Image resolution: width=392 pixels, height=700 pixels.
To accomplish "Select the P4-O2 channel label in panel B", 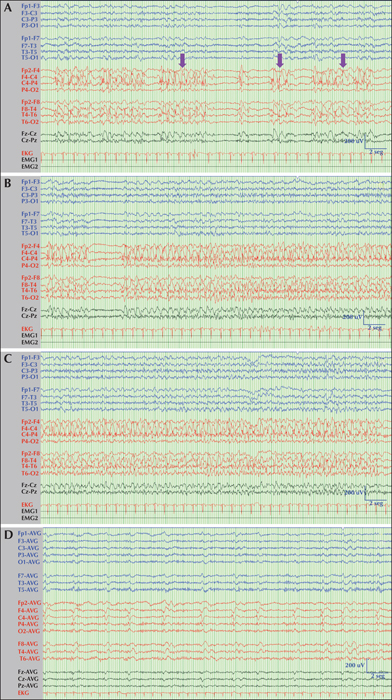I will pos(30,265).
